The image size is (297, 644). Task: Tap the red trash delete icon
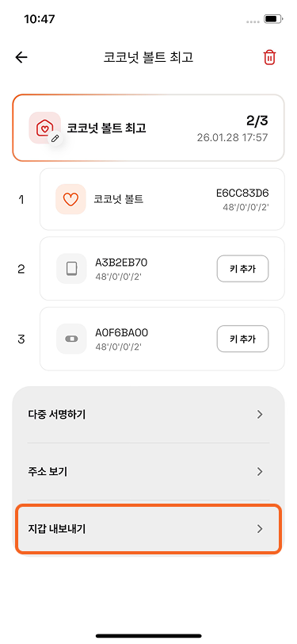(269, 57)
